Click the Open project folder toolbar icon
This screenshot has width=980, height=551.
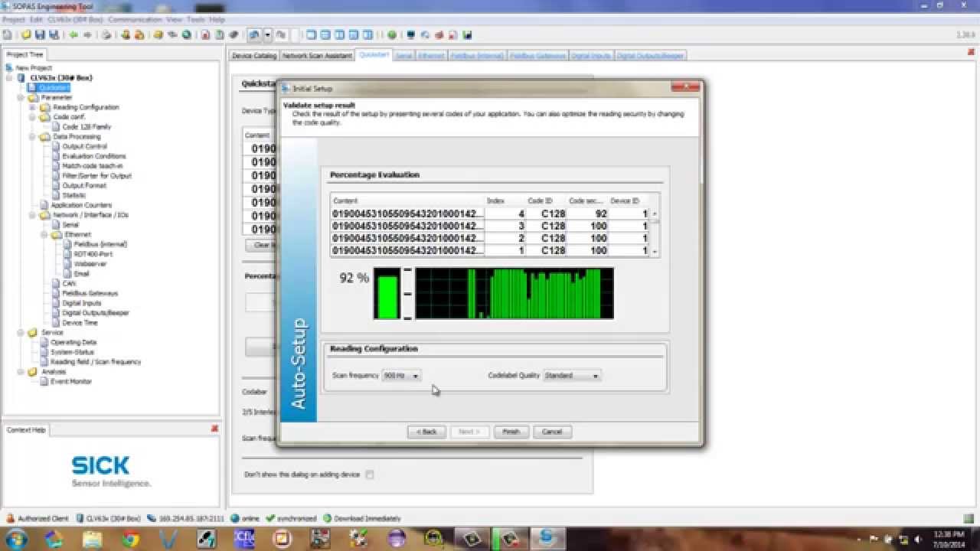click(25, 35)
